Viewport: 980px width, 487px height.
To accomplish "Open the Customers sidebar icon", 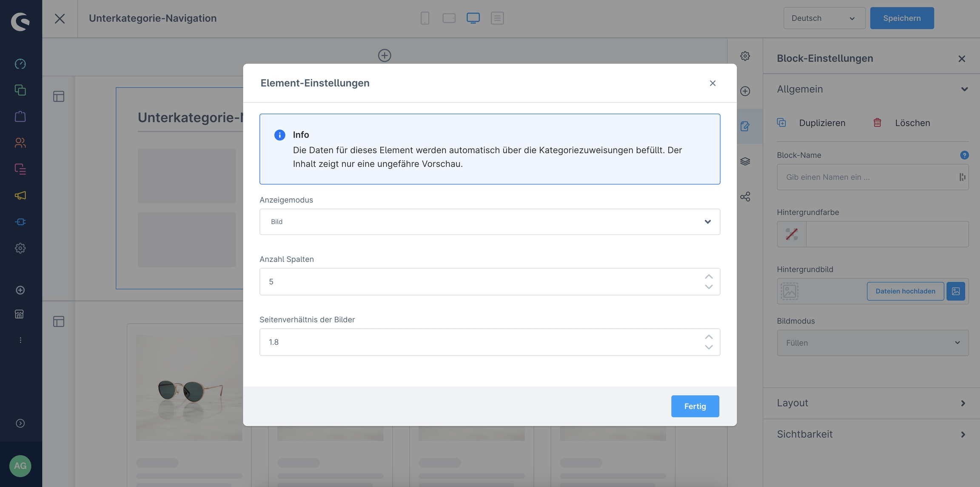I will pos(20,143).
